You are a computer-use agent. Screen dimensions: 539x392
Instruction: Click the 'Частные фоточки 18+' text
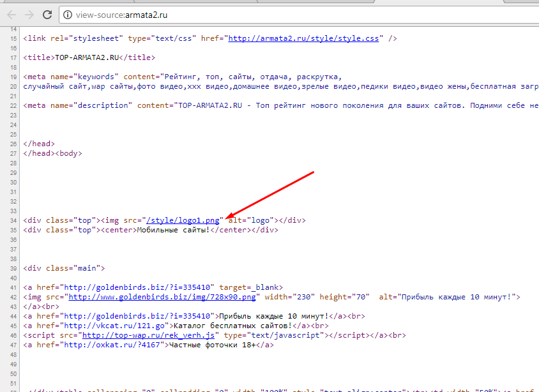click(x=211, y=345)
